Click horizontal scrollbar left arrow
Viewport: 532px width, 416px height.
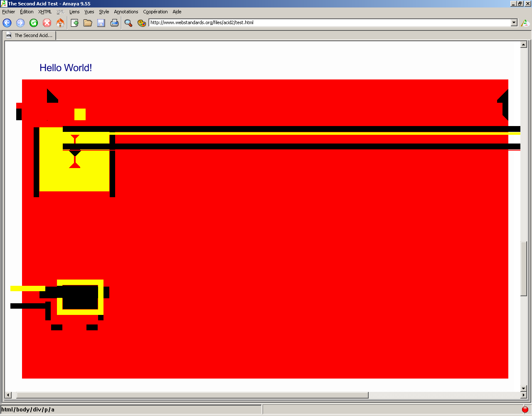[8, 395]
